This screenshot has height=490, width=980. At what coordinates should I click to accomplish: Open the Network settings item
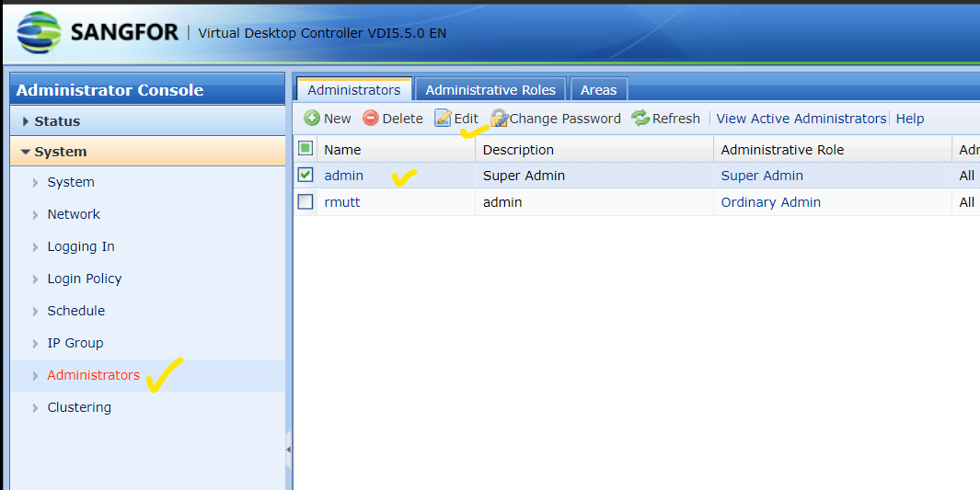(x=74, y=214)
